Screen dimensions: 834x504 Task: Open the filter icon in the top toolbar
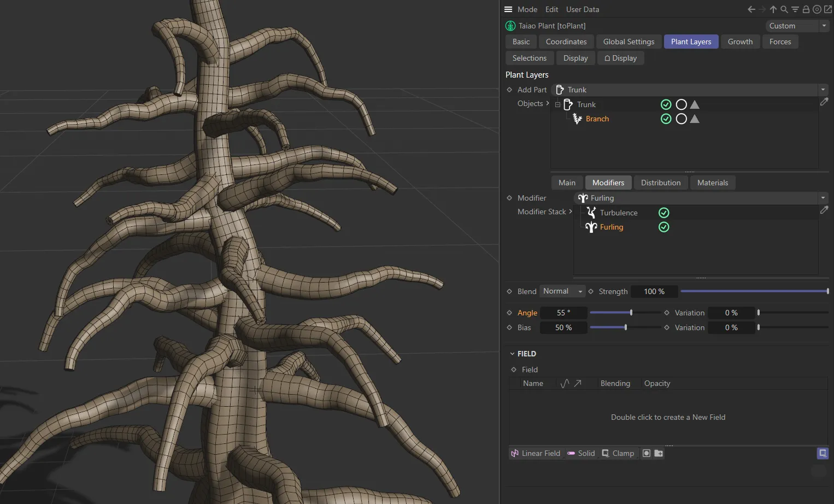click(x=795, y=9)
